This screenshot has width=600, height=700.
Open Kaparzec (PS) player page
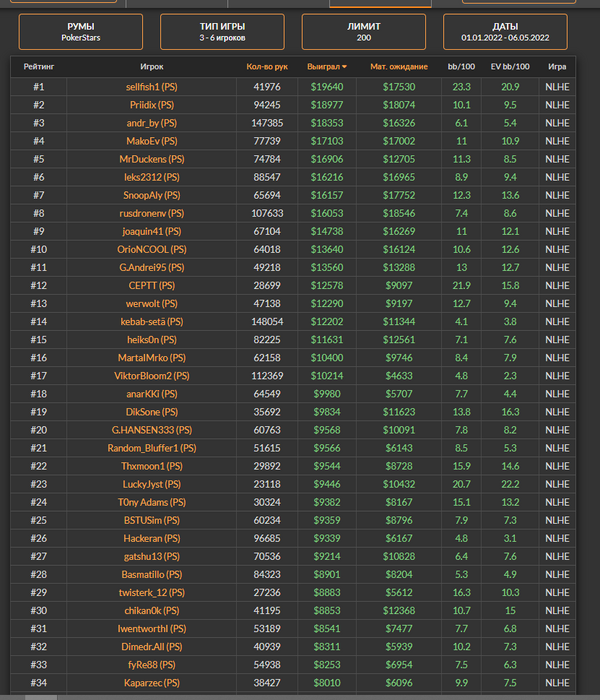[x=152, y=683]
